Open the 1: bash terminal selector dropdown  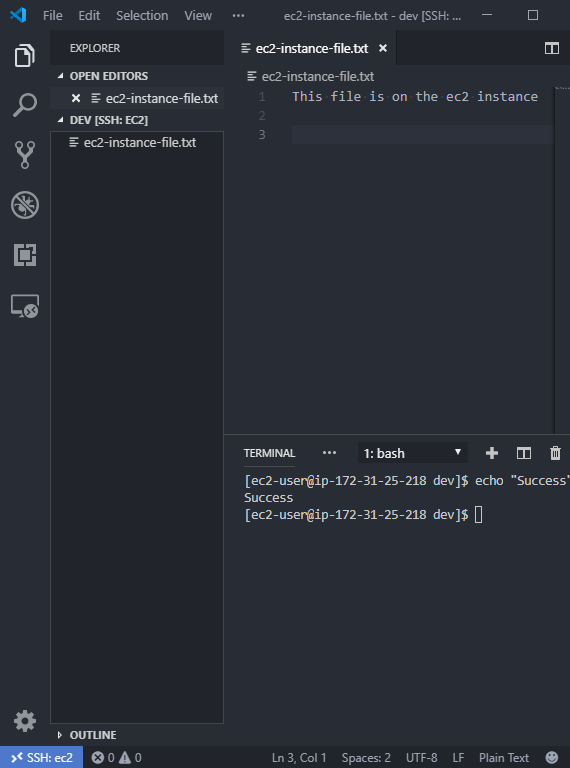coord(413,453)
